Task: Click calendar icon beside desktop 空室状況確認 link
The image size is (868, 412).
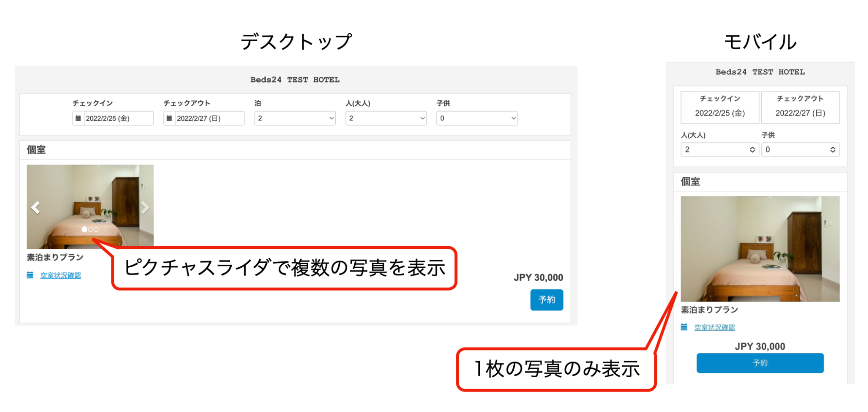Action: click(x=30, y=275)
